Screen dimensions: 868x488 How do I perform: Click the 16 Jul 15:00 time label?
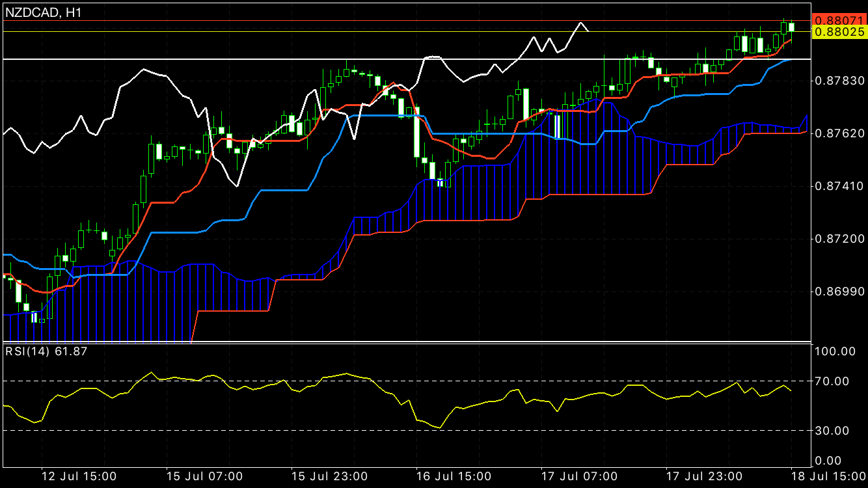click(454, 476)
